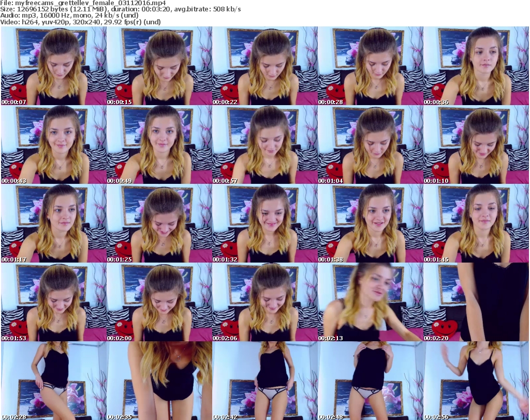Click the thumbnail timestamped 00:00:07
Viewport: 530px width, 420px height.
click(53, 66)
